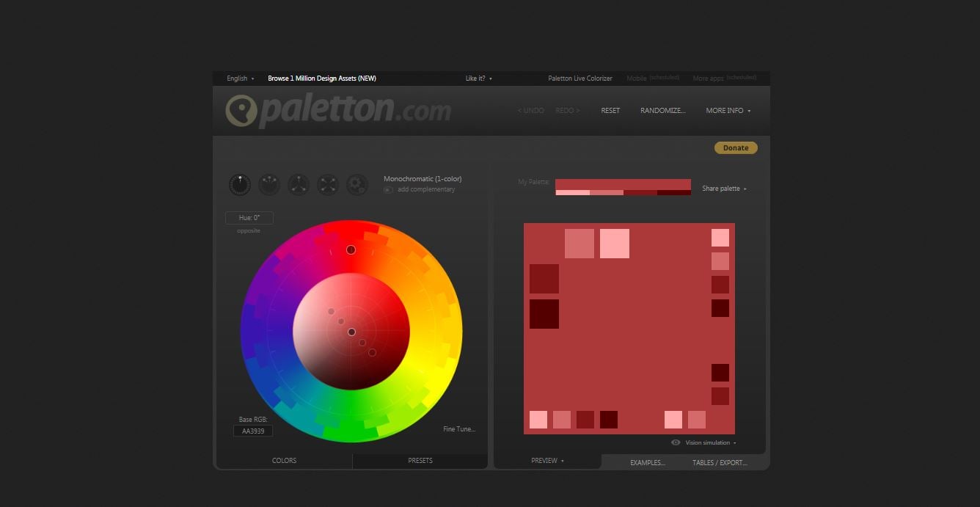This screenshot has width=980, height=507.
Task: Click the UNDO button
Action: 530,111
